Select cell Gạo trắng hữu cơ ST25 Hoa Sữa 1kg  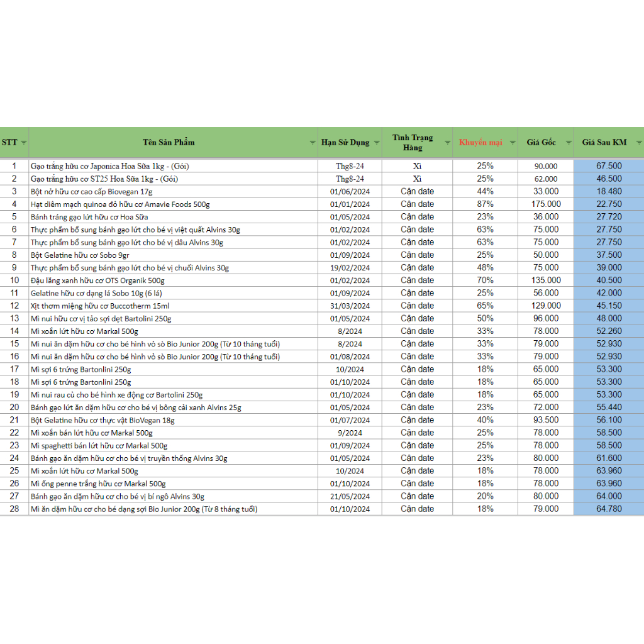(x=174, y=179)
